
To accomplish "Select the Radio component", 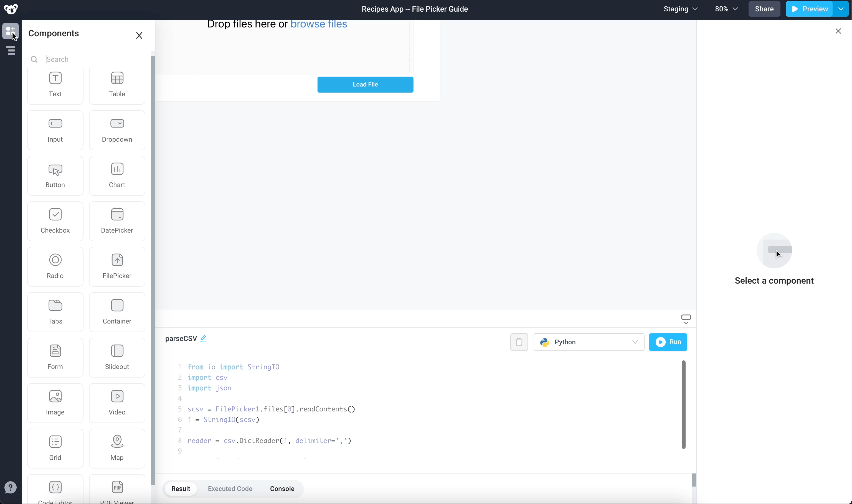I will point(55,266).
